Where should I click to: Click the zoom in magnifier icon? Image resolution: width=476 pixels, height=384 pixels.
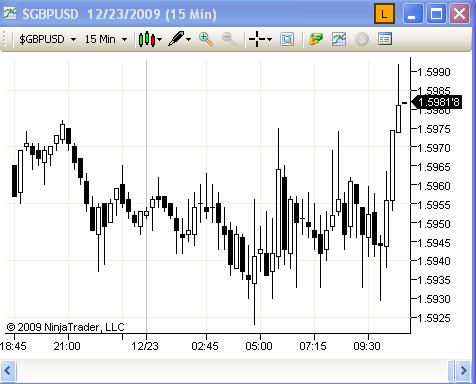(206, 39)
